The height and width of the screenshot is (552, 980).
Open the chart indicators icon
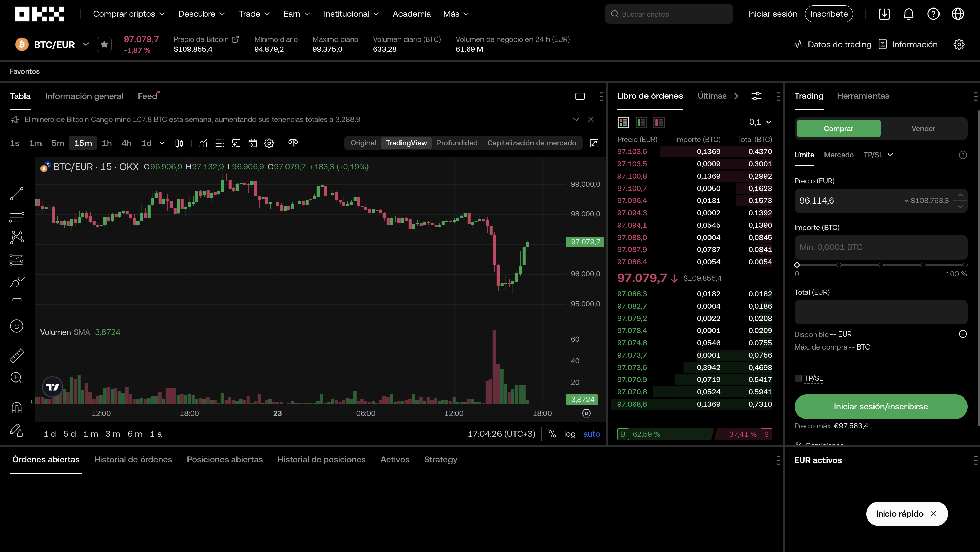[x=203, y=143]
